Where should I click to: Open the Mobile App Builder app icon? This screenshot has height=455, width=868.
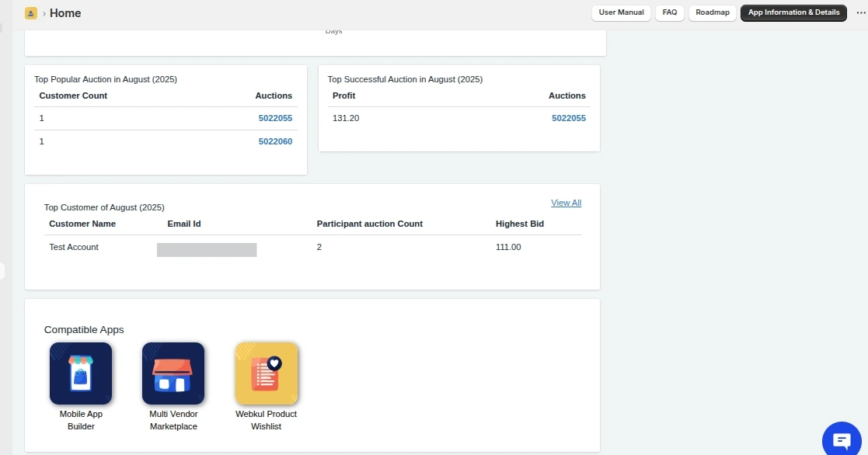(81, 373)
